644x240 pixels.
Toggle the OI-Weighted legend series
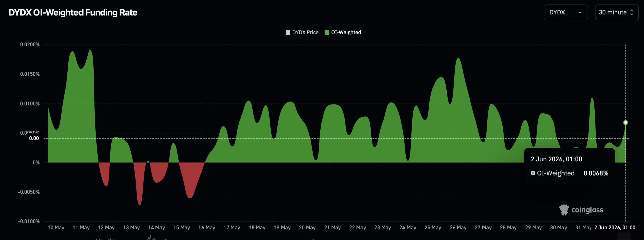click(343, 32)
